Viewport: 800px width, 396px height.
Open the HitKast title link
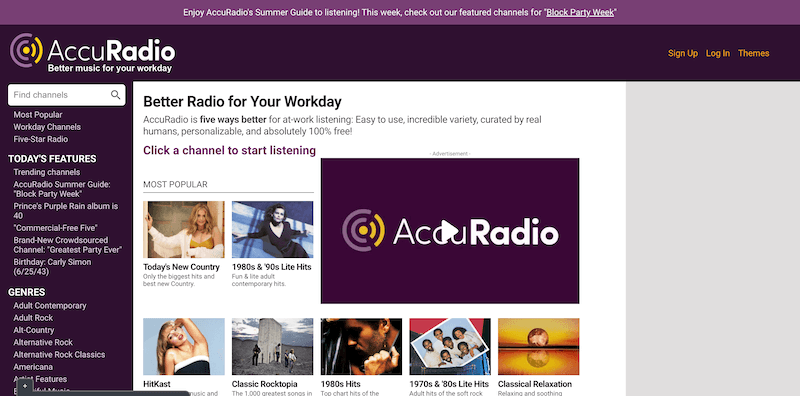tap(157, 384)
